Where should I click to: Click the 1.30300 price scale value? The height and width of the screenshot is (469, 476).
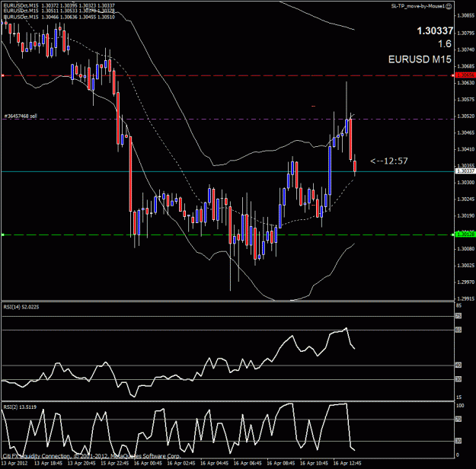click(x=466, y=183)
